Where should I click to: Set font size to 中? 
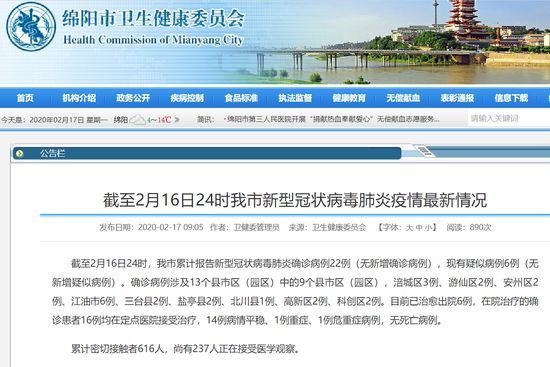[419, 228]
